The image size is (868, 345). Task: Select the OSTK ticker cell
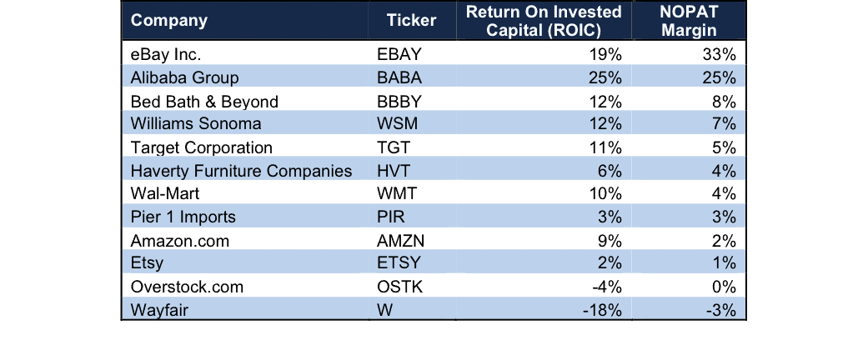399,287
